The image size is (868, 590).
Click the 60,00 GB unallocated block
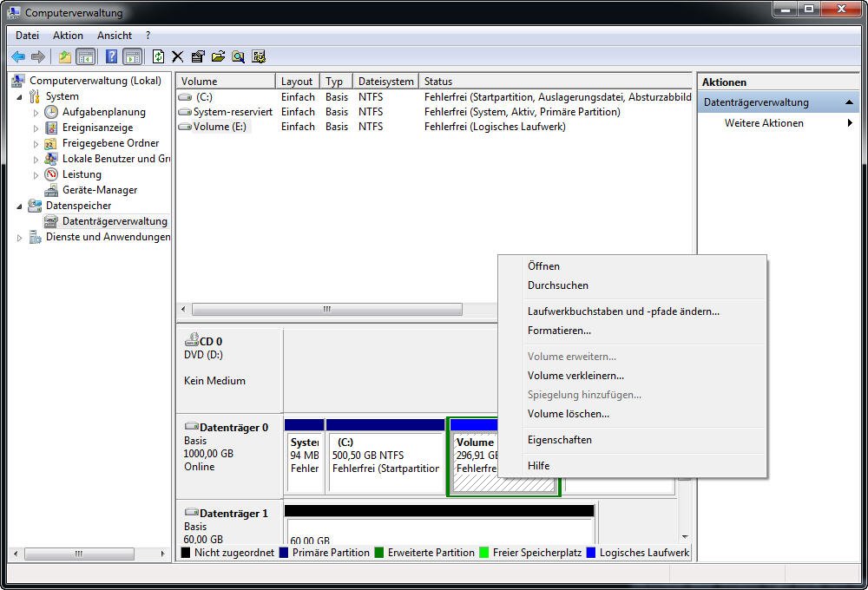pos(439,525)
